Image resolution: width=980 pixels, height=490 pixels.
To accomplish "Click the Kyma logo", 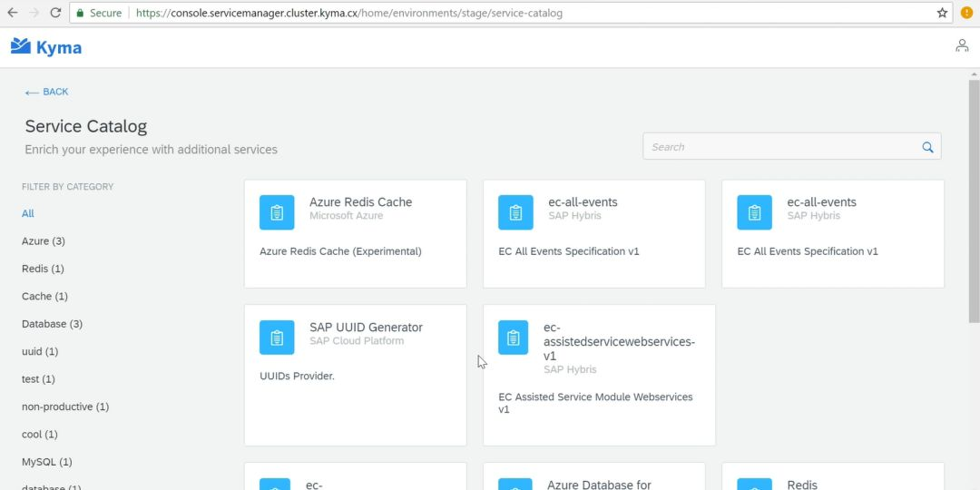I will click(x=46, y=47).
